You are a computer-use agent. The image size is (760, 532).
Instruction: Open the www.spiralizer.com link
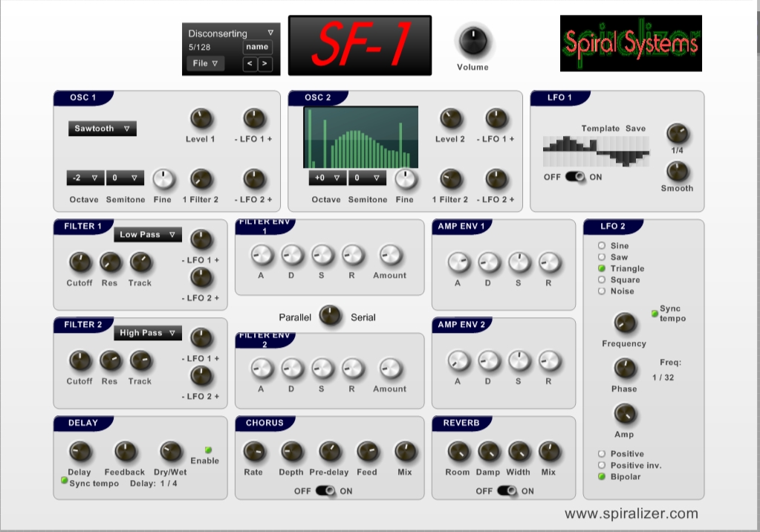631,513
